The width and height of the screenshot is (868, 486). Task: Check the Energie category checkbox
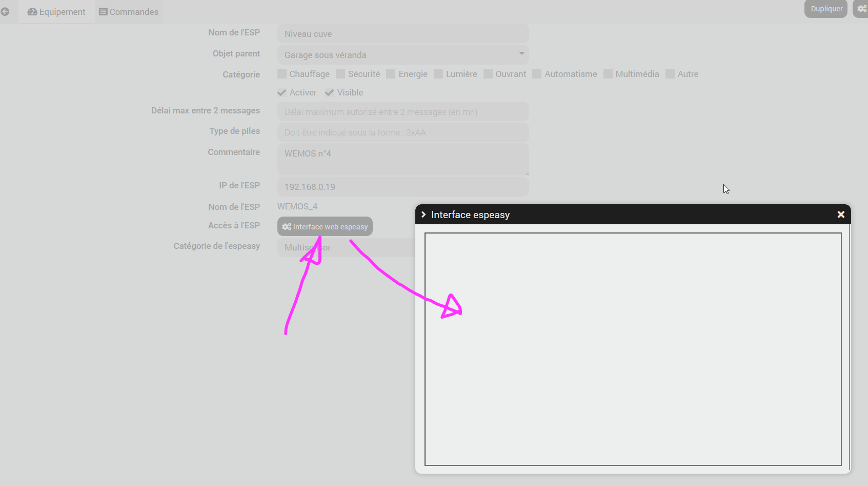(x=391, y=74)
